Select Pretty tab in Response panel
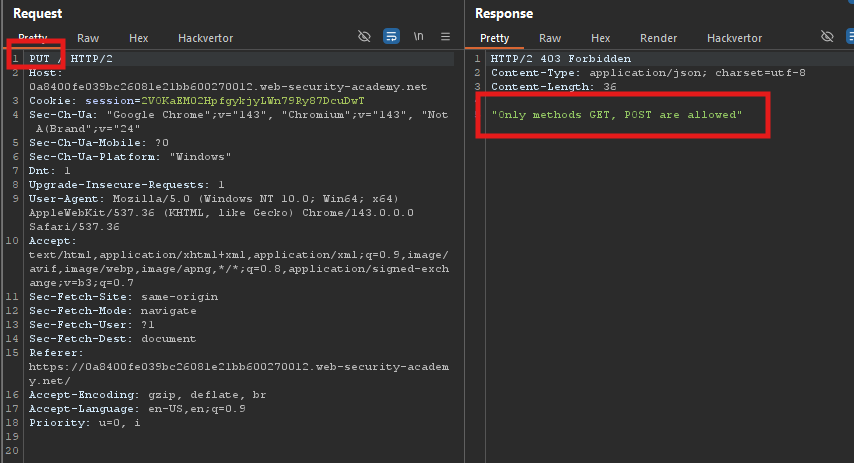Screen dimensions: 854x463 point(495,38)
